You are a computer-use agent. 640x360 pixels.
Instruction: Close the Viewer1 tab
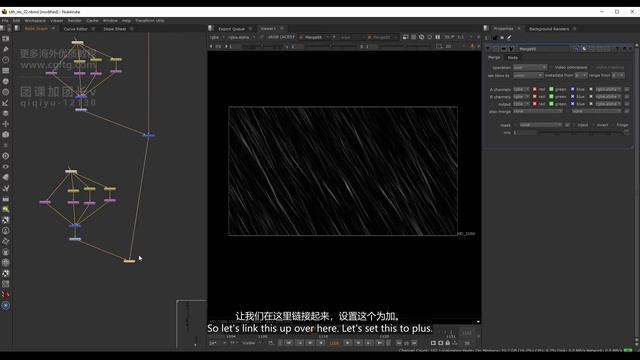coord(282,29)
